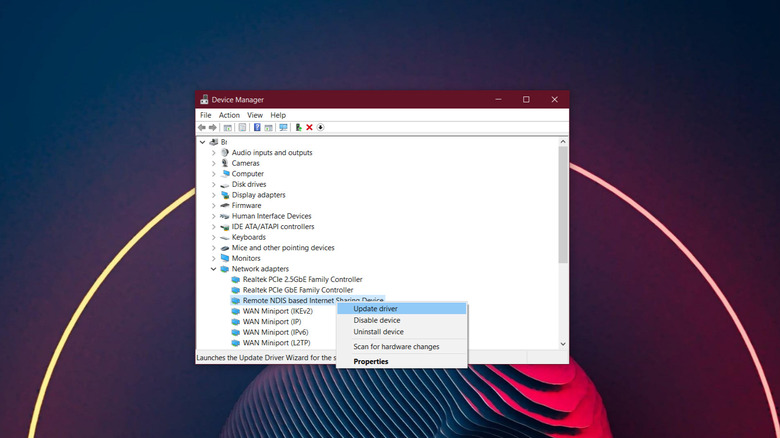Expand the Audio inputs and outputs category
The width and height of the screenshot is (780, 438).
(x=213, y=153)
